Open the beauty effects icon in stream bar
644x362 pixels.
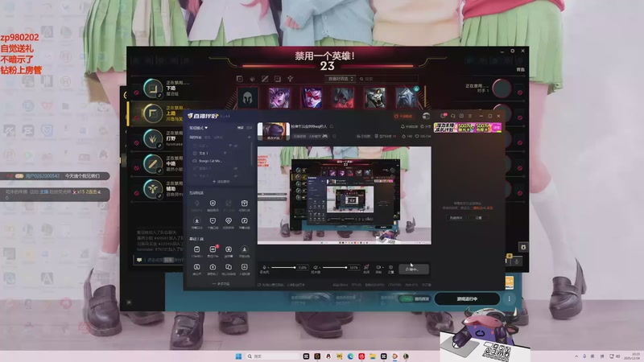[x=366, y=269]
